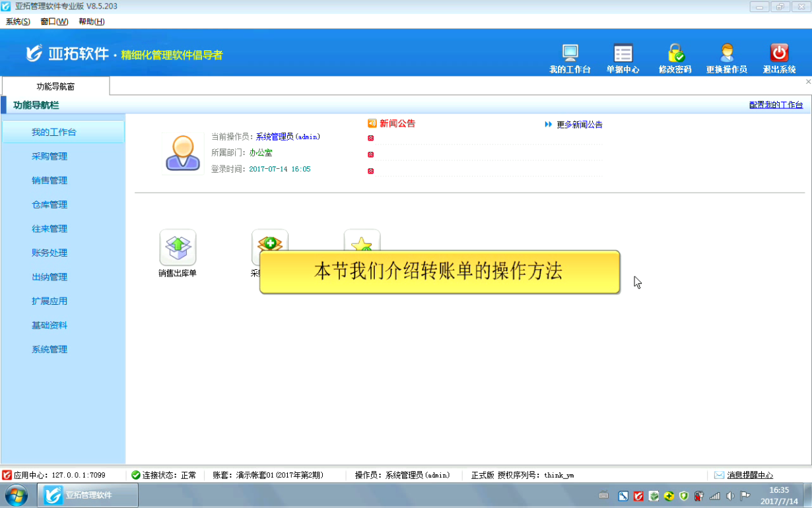
Task: Open the Windows Start button
Action: click(17, 495)
